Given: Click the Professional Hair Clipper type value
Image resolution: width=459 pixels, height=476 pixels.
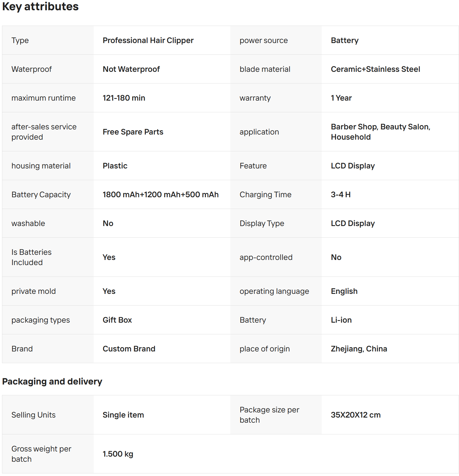Looking at the screenshot, I should click(148, 40).
